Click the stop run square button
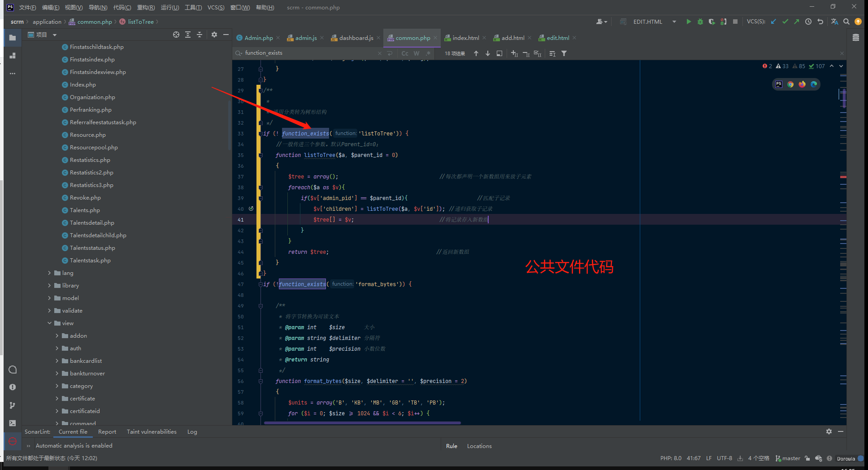Screen dimensions: 868x470 point(735,22)
